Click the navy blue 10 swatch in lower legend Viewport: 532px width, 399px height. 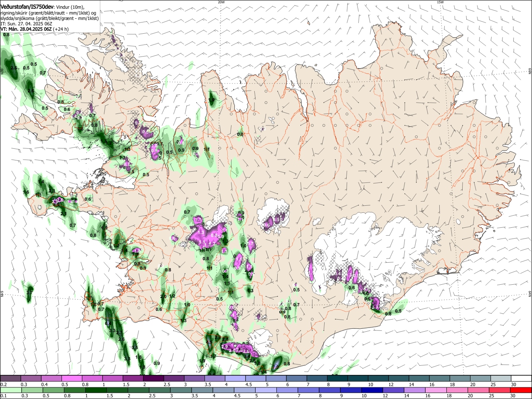372,390
